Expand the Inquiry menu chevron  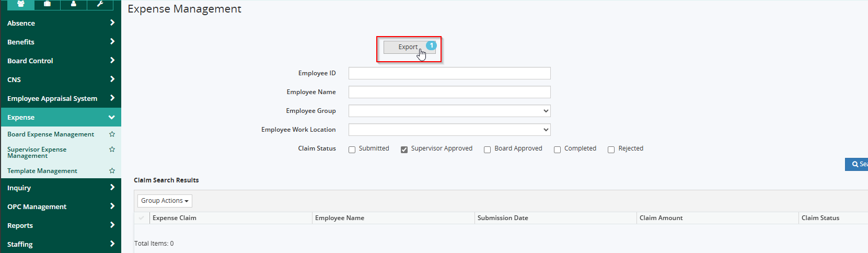click(x=112, y=187)
